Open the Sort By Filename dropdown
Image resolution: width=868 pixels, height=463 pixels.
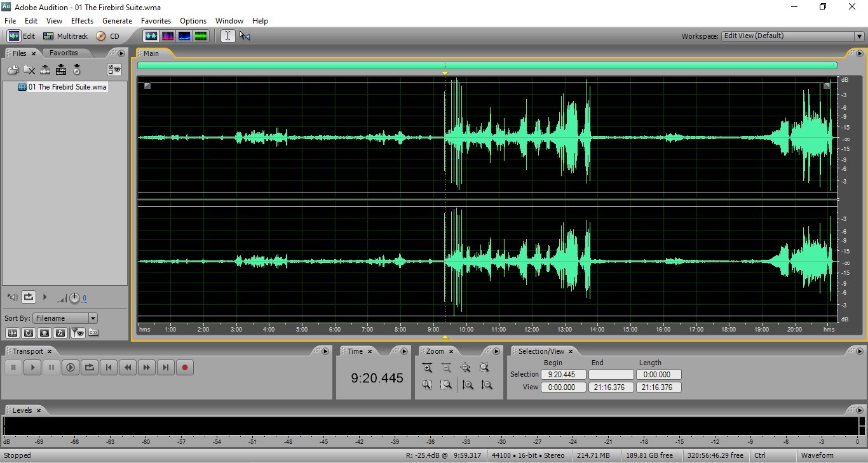pos(65,318)
